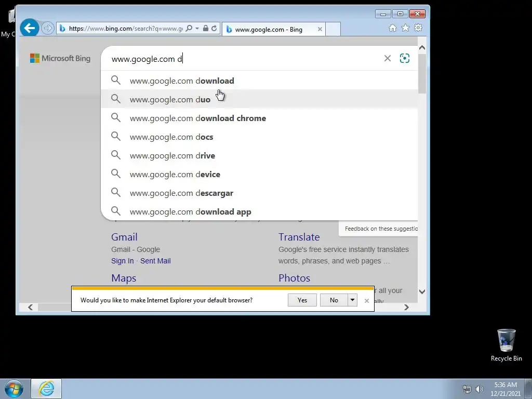Click the Microsoft Bing logo
532x399 pixels.
click(60, 58)
